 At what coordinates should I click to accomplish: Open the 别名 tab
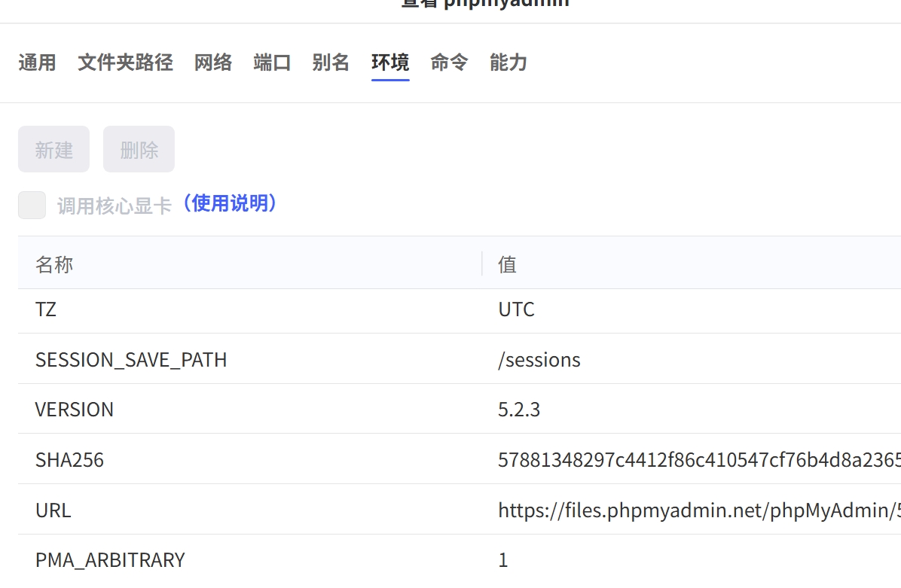pyautogui.click(x=331, y=63)
